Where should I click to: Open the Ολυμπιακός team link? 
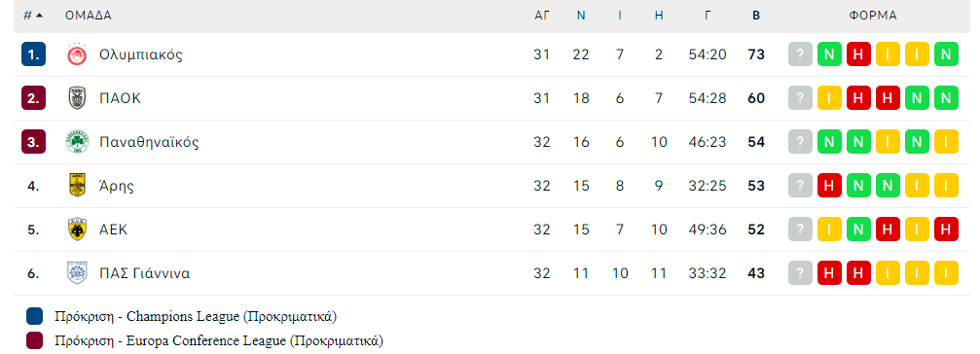point(141,54)
